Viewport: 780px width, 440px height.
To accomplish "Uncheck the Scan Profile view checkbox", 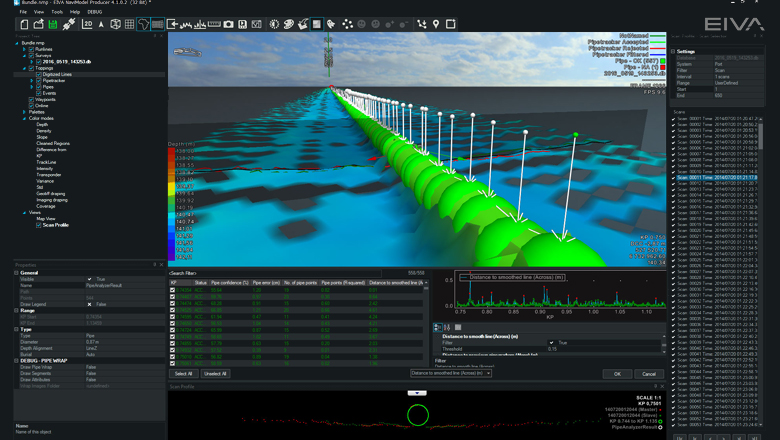I will coord(39,225).
